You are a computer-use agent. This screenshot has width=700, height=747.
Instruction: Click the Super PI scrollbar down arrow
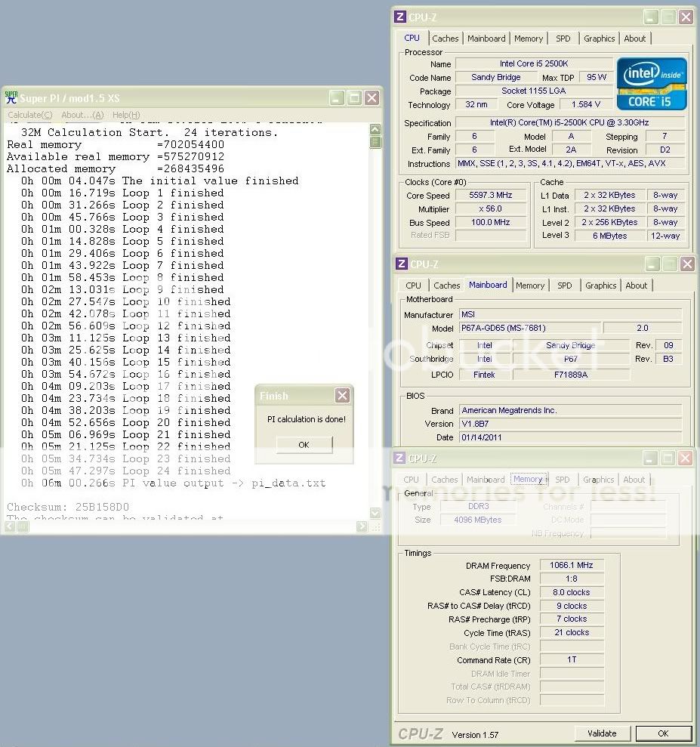(375, 514)
